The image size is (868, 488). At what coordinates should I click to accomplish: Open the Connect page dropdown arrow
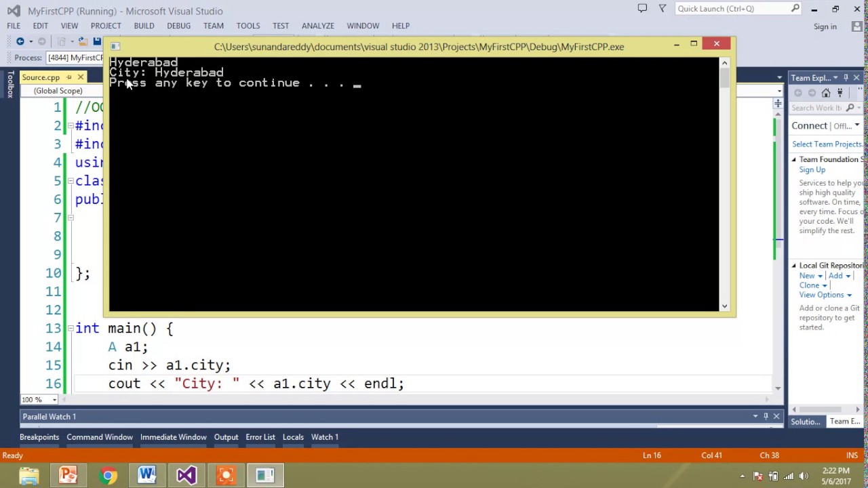pyautogui.click(x=857, y=126)
